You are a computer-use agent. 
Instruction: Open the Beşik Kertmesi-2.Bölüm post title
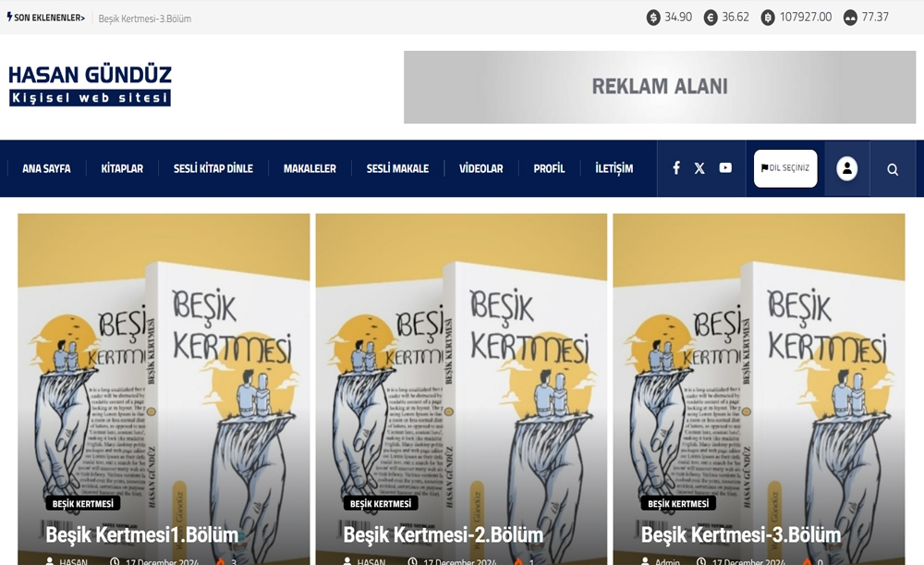tap(444, 534)
